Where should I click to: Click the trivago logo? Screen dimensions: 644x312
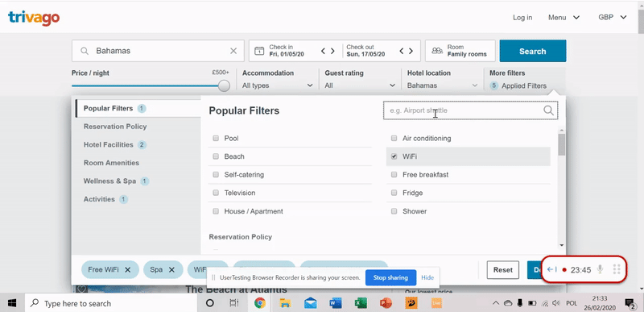[34, 18]
